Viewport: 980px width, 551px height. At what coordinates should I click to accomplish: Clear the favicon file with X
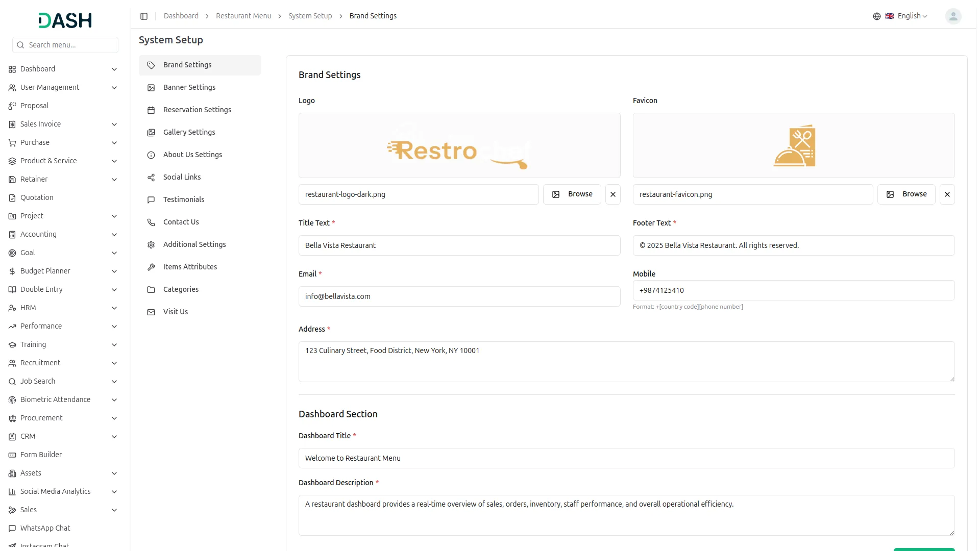coord(947,194)
